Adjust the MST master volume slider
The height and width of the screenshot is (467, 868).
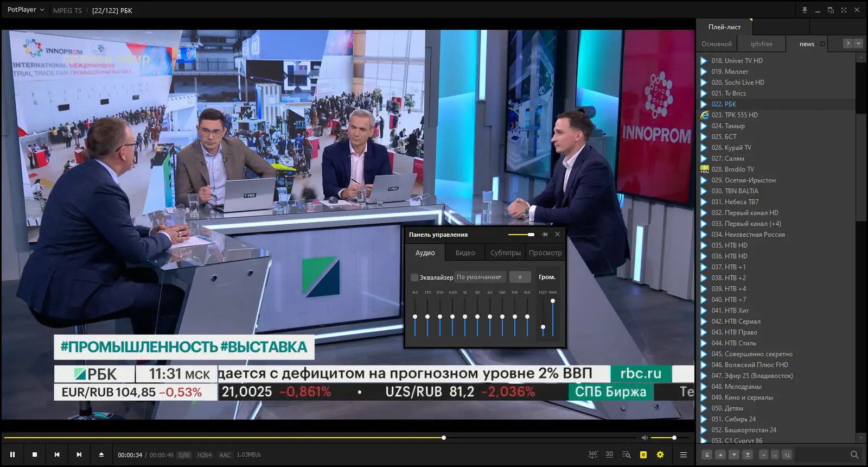point(543,318)
